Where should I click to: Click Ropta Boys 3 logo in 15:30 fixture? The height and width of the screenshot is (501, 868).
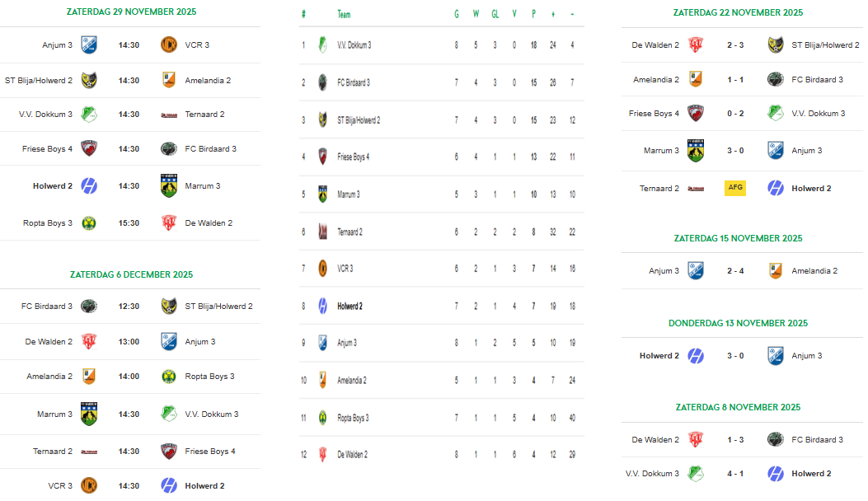pyautogui.click(x=89, y=222)
